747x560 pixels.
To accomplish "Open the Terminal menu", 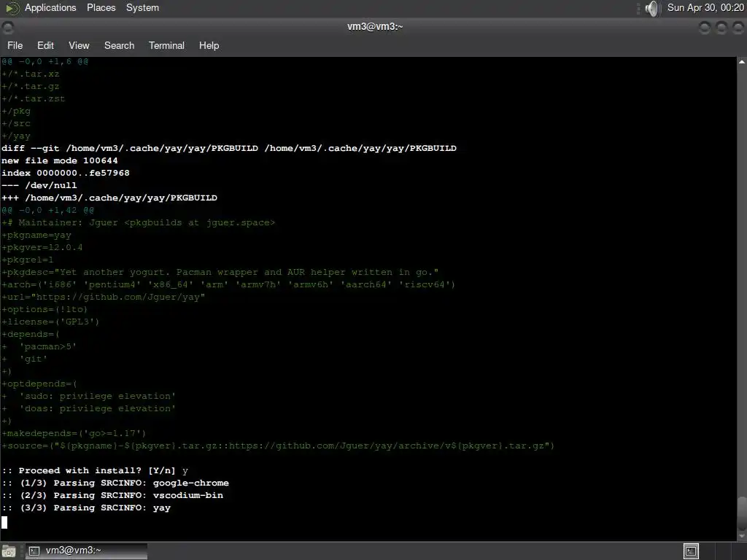I will coord(166,45).
